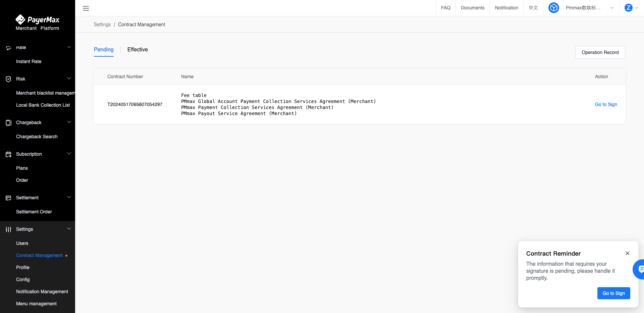Toggle the hamburger sidebar menu icon
The image size is (644, 313).
86,8
